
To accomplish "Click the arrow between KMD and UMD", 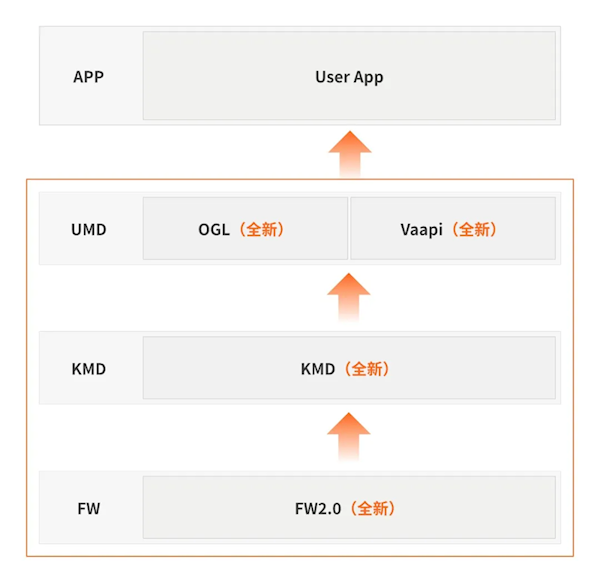I will (349, 297).
